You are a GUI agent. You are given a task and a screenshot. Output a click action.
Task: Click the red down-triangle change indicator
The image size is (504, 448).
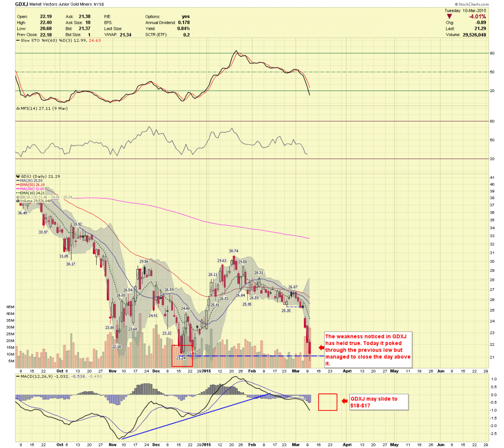(449, 16)
